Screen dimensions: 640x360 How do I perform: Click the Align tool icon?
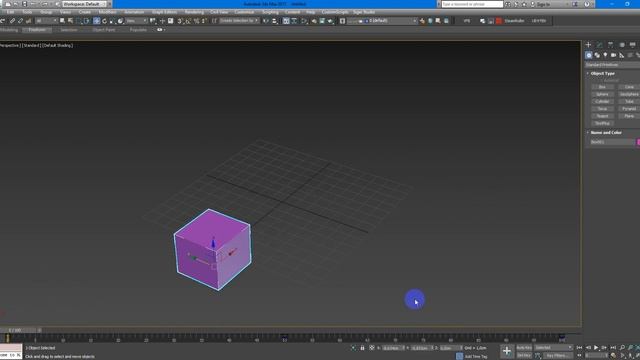point(274,21)
